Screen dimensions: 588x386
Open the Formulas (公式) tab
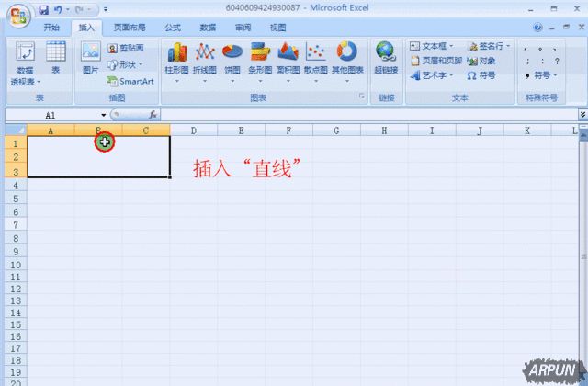(x=173, y=28)
